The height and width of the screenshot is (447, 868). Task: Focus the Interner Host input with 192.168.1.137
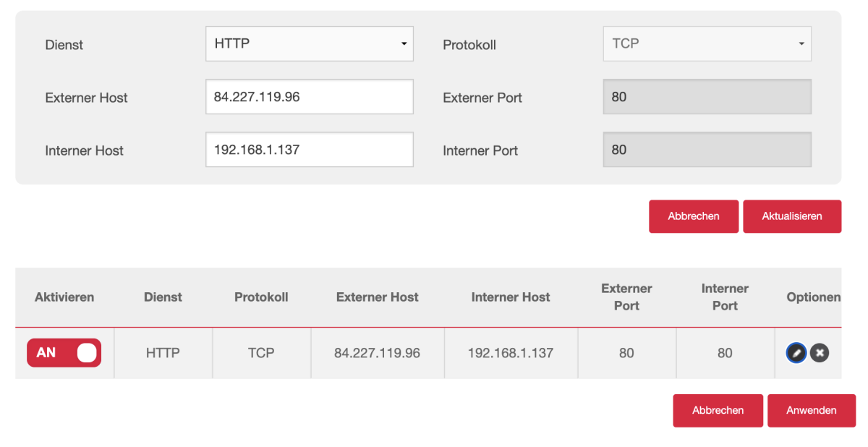point(310,150)
